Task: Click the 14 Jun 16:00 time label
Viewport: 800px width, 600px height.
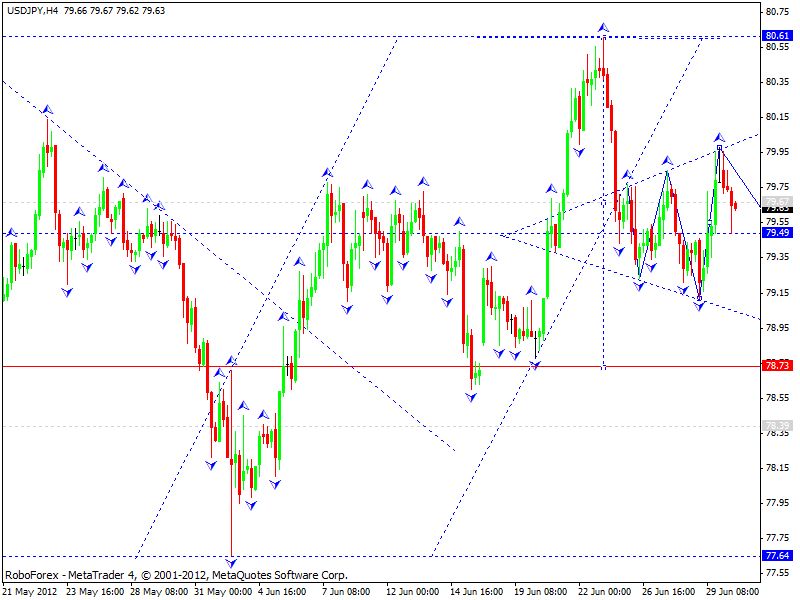Action: coord(477,592)
